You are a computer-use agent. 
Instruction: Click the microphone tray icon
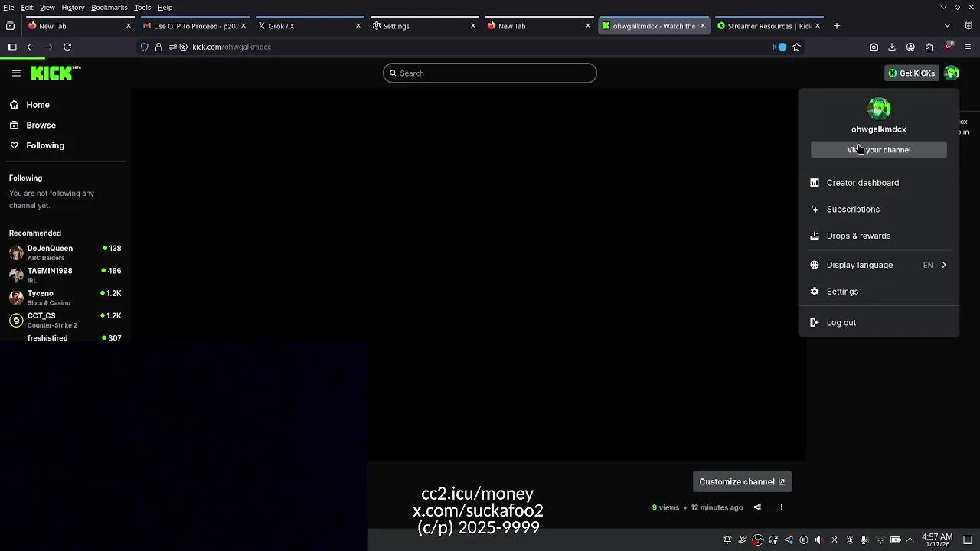(864, 540)
